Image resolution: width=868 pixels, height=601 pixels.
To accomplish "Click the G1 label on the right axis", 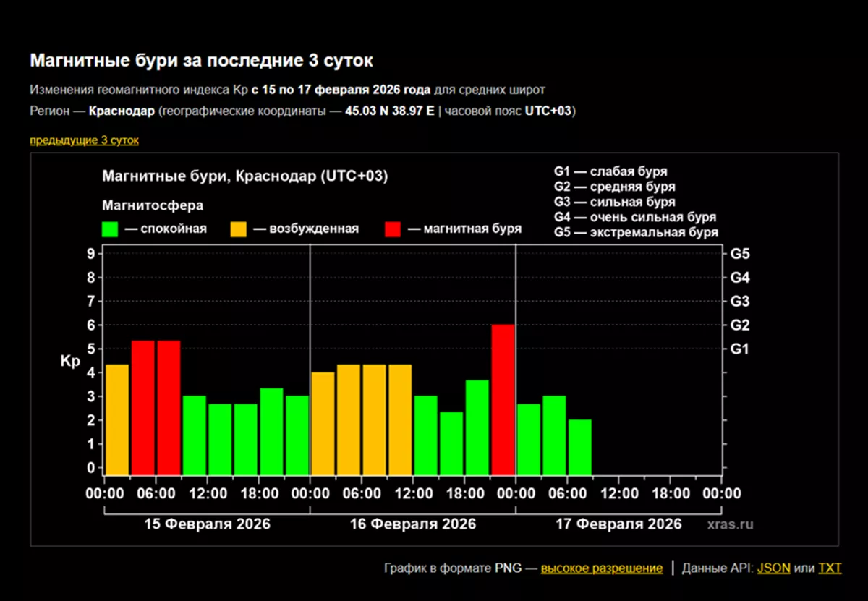I will point(739,349).
